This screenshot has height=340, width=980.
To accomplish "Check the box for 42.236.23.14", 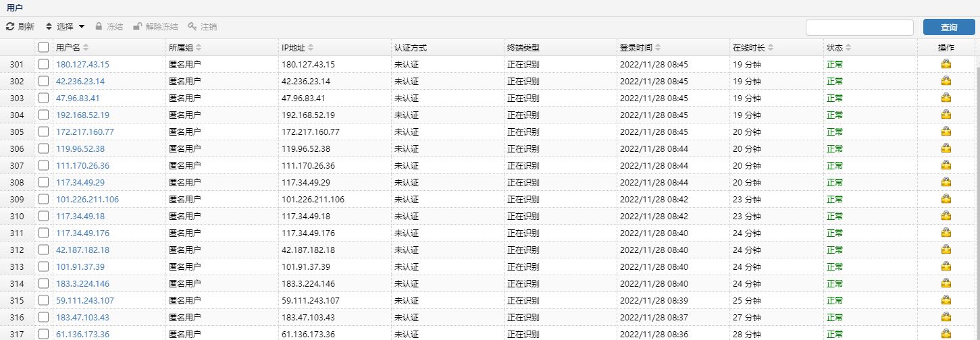I will click(x=43, y=81).
